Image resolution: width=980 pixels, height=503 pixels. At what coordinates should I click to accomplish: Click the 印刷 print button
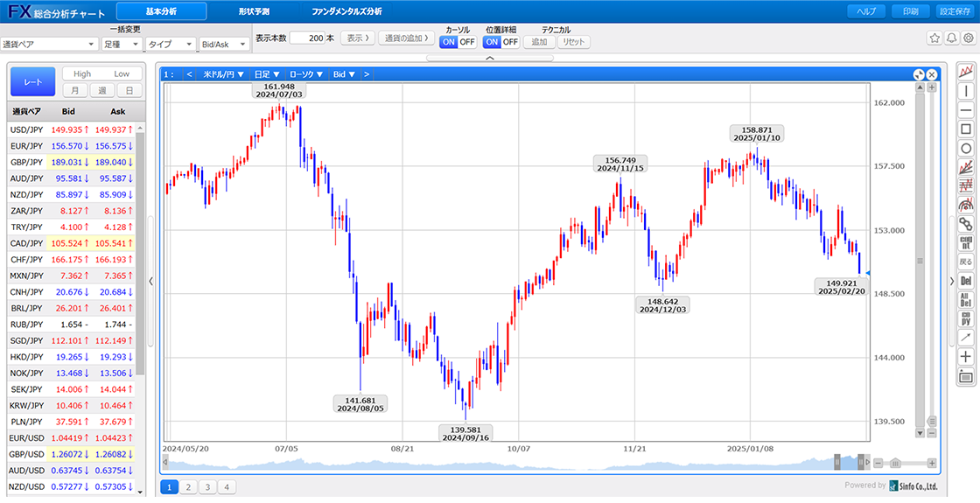(x=910, y=11)
